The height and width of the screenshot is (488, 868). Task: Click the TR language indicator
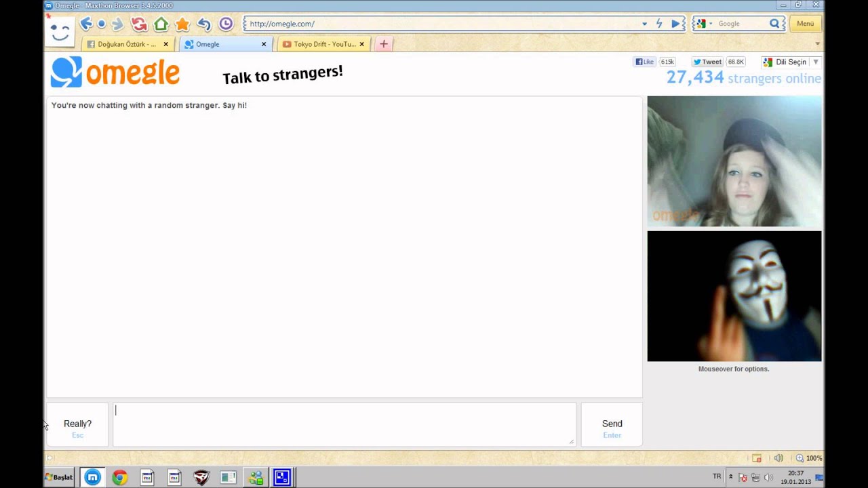click(717, 476)
